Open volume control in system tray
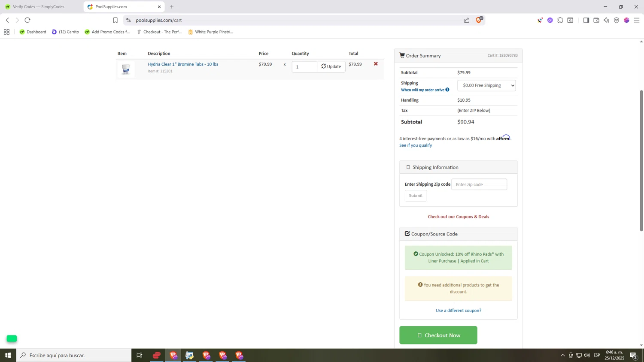The width and height of the screenshot is (644, 362). pyautogui.click(x=587, y=355)
